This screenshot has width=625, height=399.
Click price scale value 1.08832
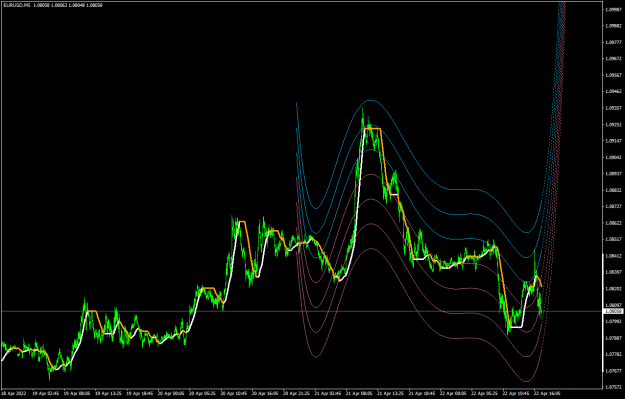[x=613, y=190]
